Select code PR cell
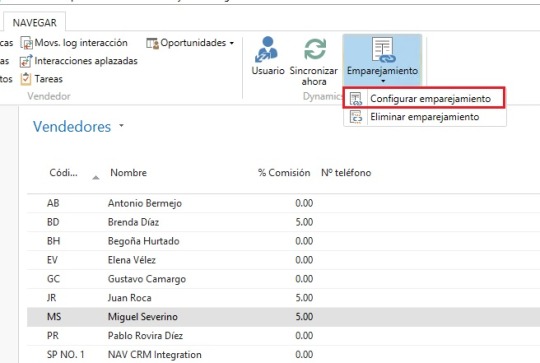 pyautogui.click(x=53, y=335)
